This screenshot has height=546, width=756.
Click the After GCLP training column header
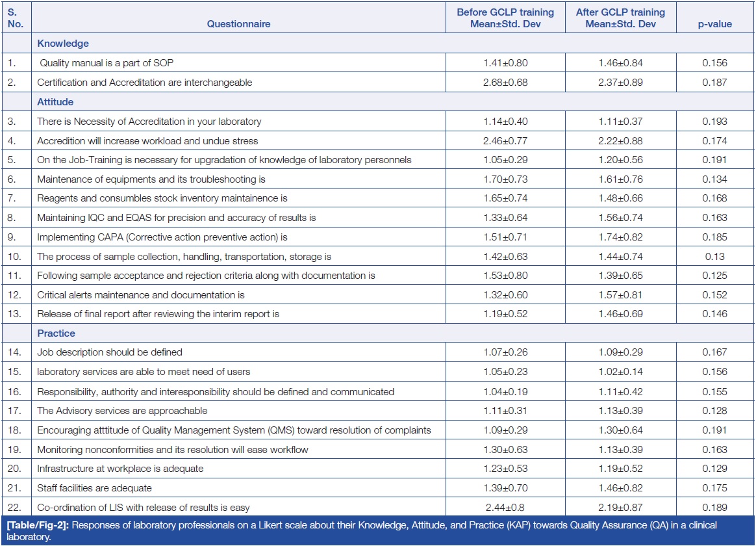click(x=620, y=18)
